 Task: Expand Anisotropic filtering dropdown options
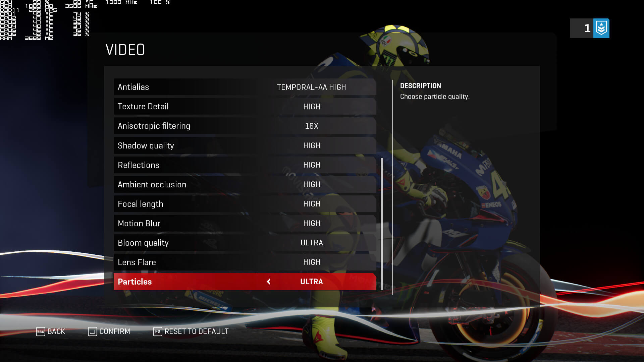311,126
